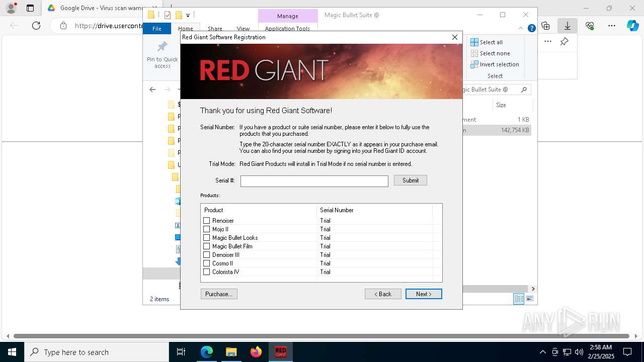This screenshot has width=644, height=362.
Task: Refresh the Edge browser page
Action: point(36,26)
